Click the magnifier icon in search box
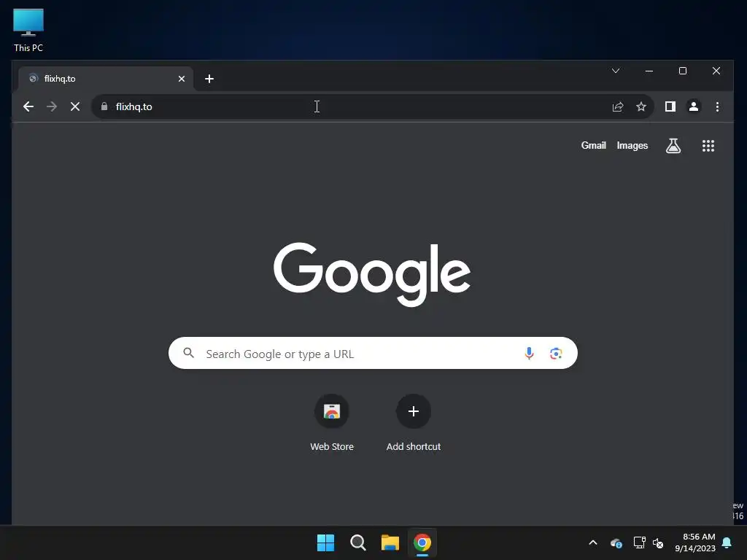The width and height of the screenshot is (747, 560). point(189,353)
